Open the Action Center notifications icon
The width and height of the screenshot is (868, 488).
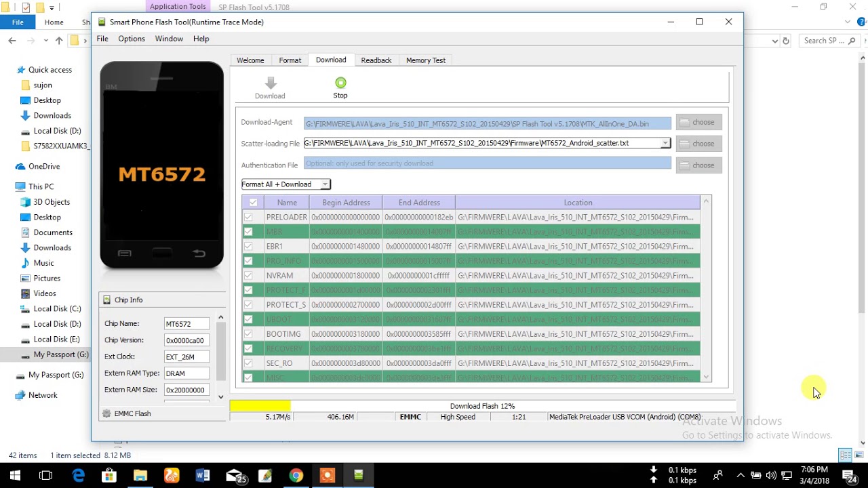848,476
